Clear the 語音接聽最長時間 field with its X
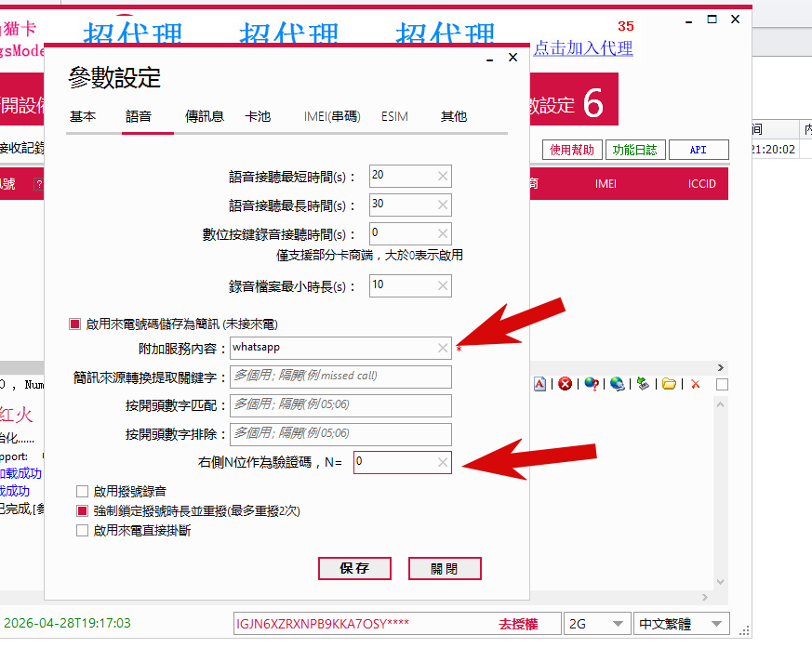The width and height of the screenshot is (812, 648). (442, 205)
